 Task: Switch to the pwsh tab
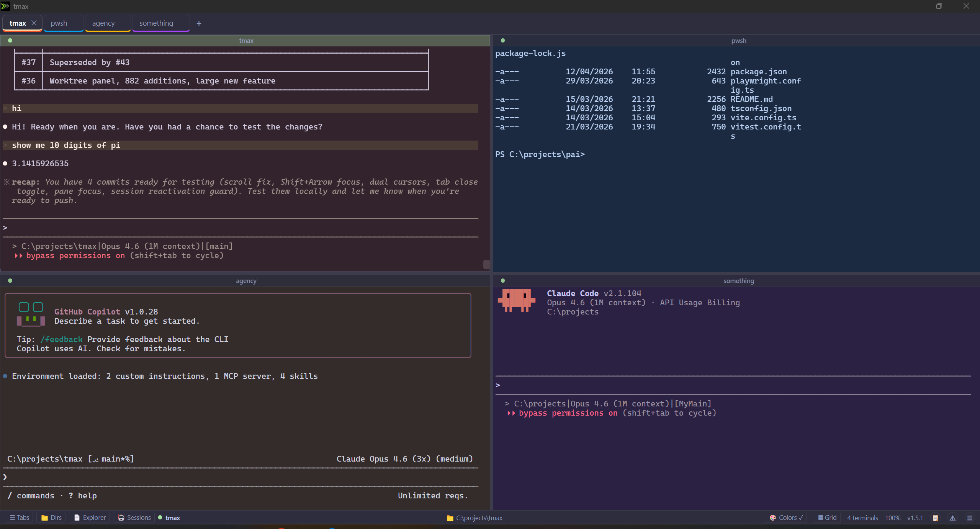pyautogui.click(x=59, y=23)
